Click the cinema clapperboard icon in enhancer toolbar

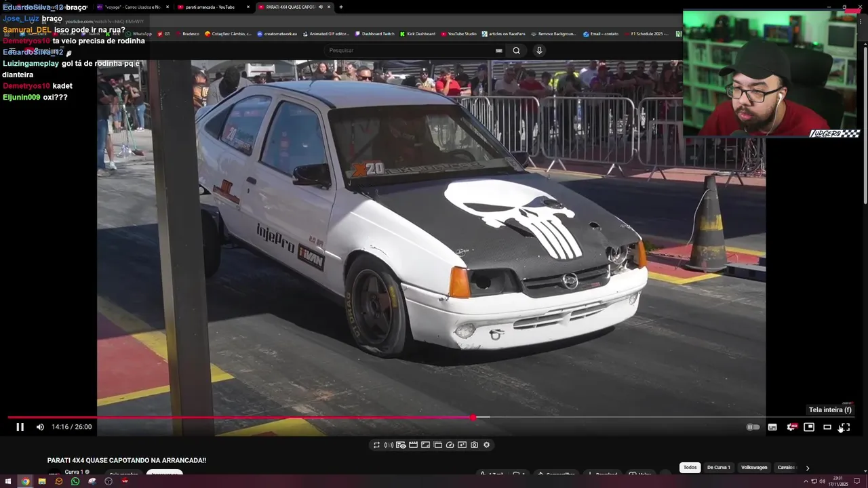click(x=413, y=445)
